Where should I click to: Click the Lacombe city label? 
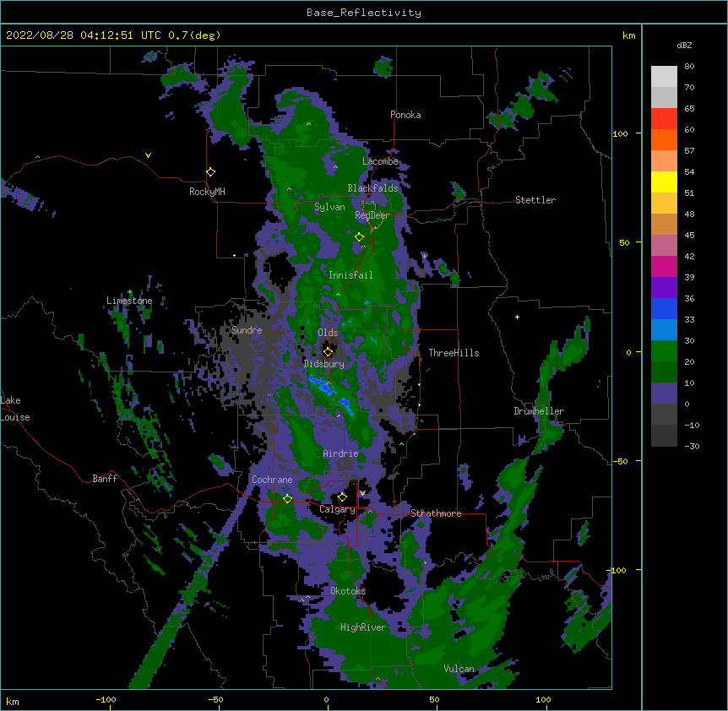click(380, 161)
